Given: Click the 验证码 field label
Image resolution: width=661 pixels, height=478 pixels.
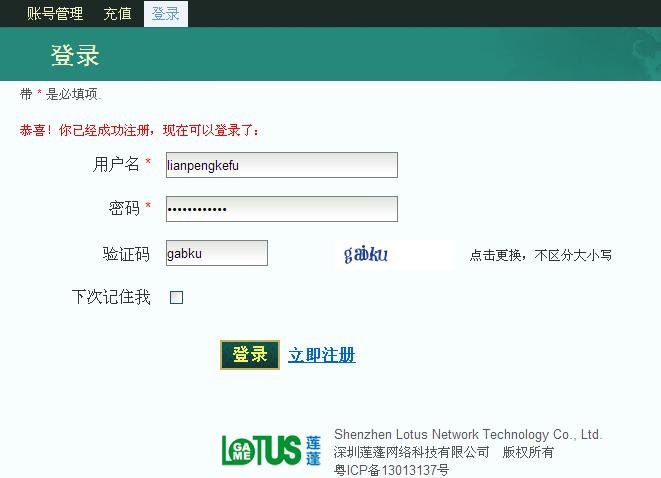Looking at the screenshot, I should pyautogui.click(x=126, y=254).
